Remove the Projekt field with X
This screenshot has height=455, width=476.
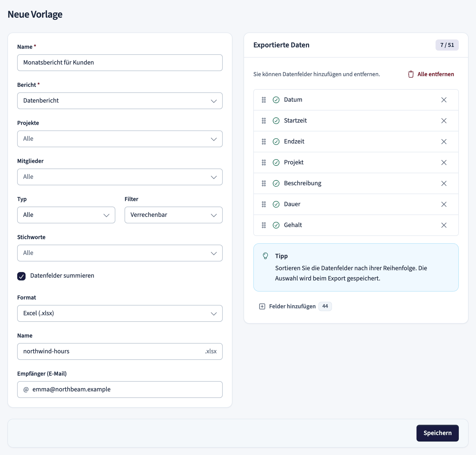pyautogui.click(x=444, y=163)
